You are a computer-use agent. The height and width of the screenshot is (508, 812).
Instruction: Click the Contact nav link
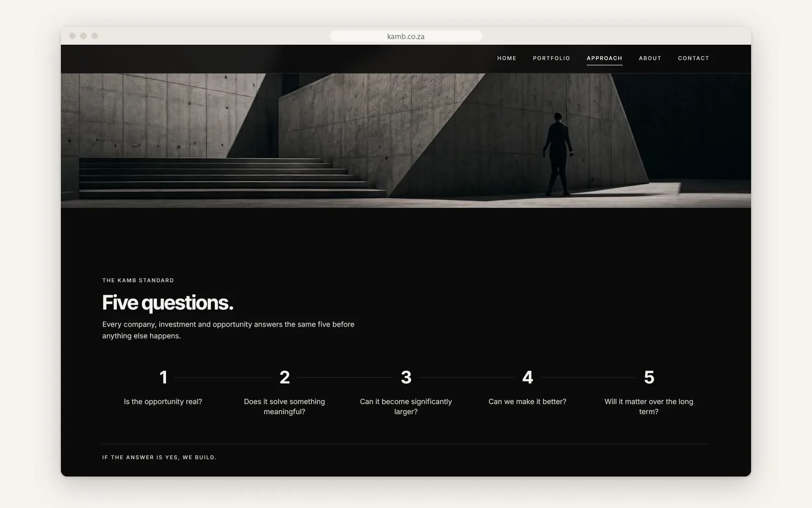coord(693,58)
